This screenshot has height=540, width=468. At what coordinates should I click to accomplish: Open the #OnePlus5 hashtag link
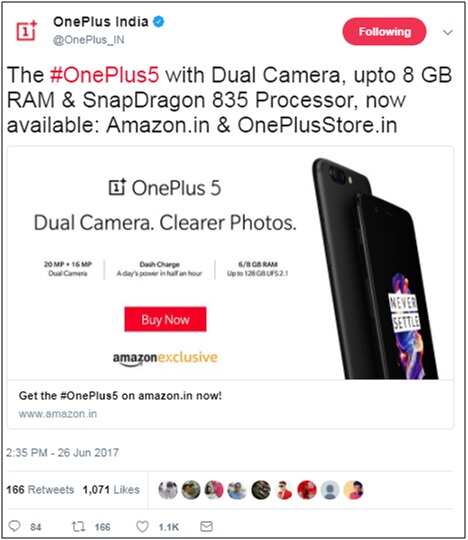coord(105,75)
